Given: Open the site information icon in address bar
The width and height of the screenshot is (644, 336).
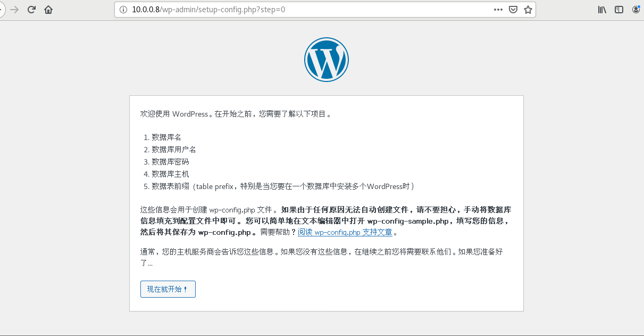Looking at the screenshot, I should coord(123,10).
